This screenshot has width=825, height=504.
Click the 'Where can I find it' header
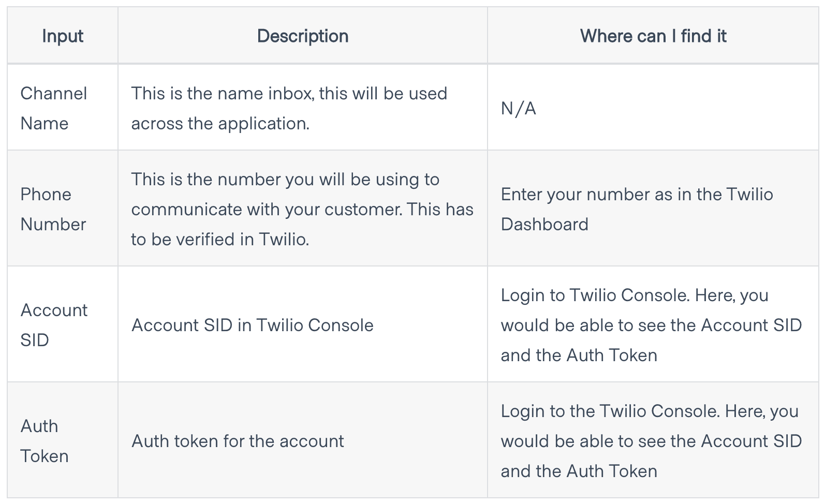coord(653,36)
